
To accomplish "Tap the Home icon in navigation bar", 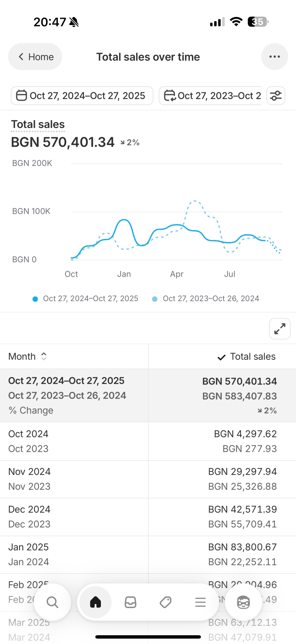I will click(x=95, y=602).
